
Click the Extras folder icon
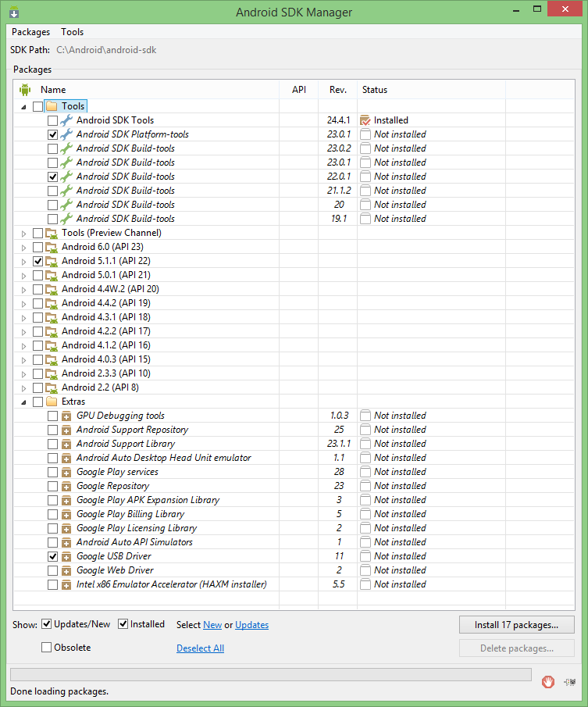pyautogui.click(x=52, y=402)
